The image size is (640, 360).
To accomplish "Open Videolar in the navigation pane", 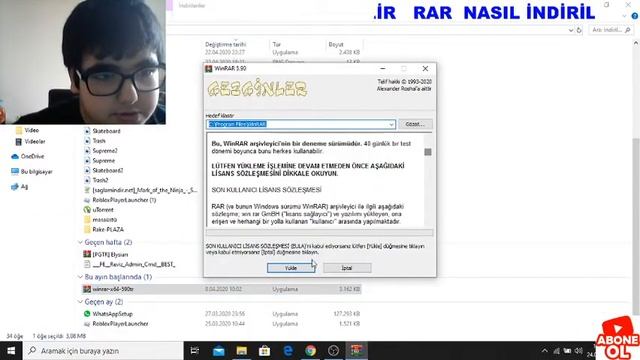I will 30,142.
